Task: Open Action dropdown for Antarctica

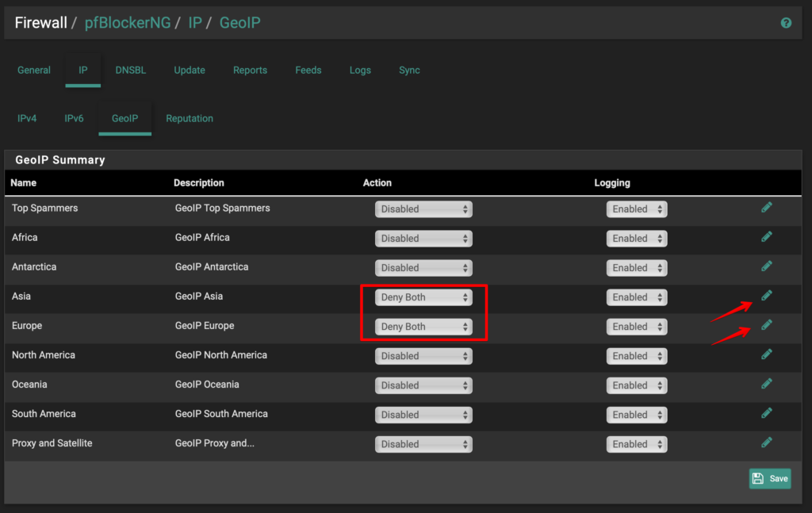Action: pos(423,268)
